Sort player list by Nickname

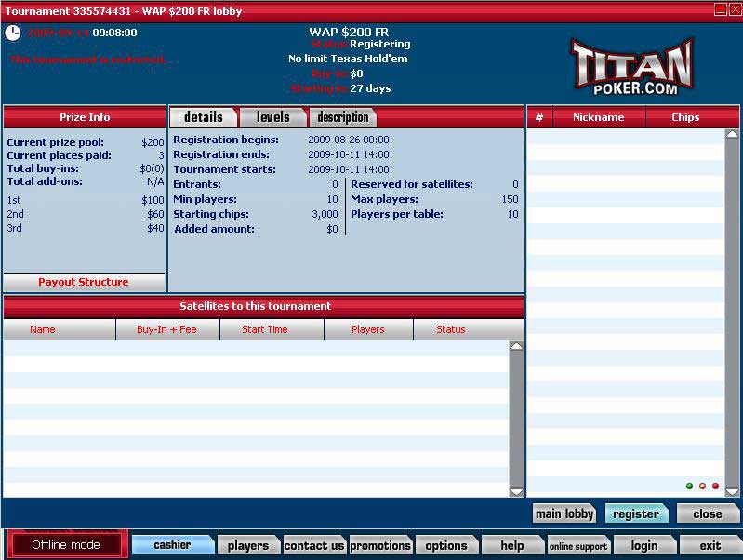click(599, 117)
